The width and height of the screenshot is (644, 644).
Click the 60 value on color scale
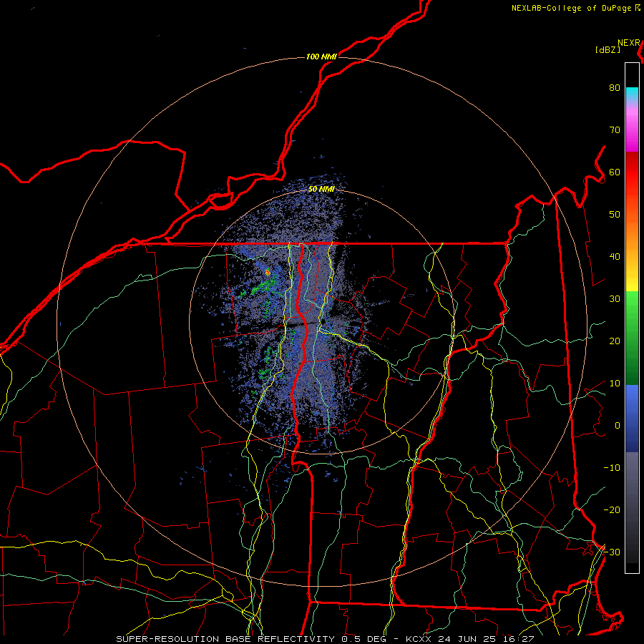[615, 172]
